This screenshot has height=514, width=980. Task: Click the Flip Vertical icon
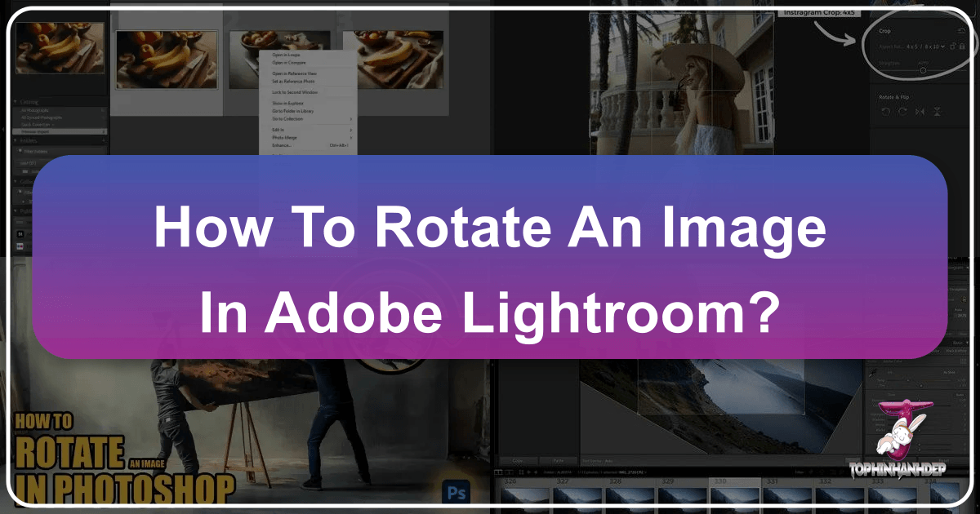pyautogui.click(x=938, y=110)
